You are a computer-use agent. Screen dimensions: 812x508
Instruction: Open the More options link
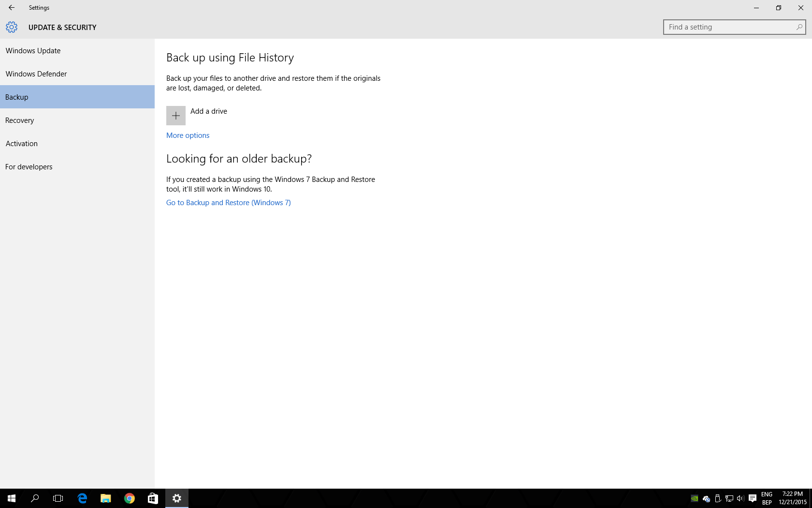[x=188, y=135]
